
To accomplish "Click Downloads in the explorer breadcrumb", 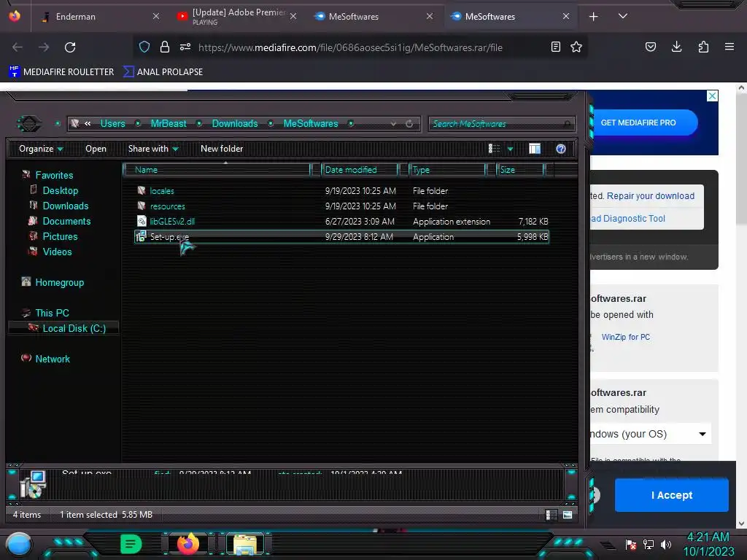I will tap(235, 124).
